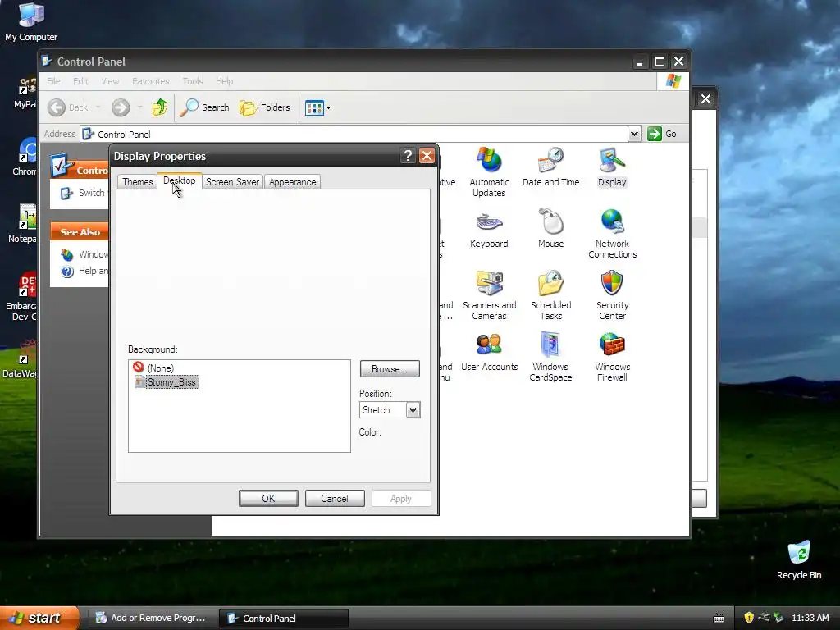The height and width of the screenshot is (630, 840).
Task: Open the MyPal desktop shortcut
Action: click(x=25, y=92)
